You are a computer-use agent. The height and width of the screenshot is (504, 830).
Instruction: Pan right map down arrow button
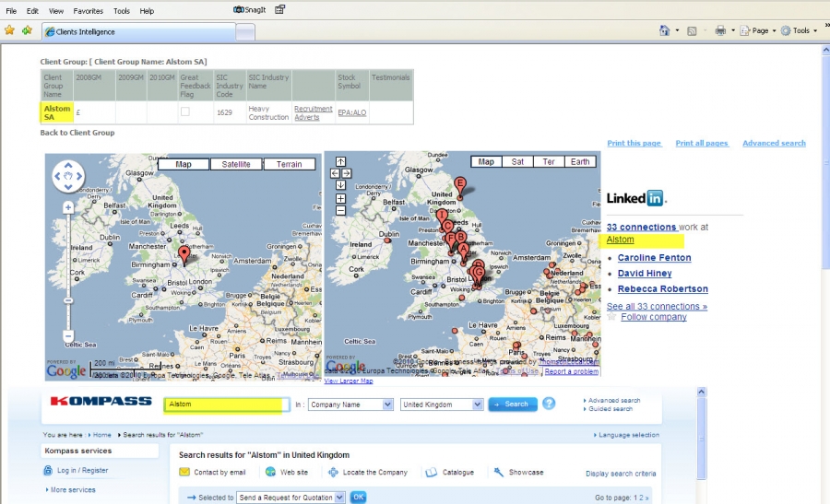coord(341,185)
